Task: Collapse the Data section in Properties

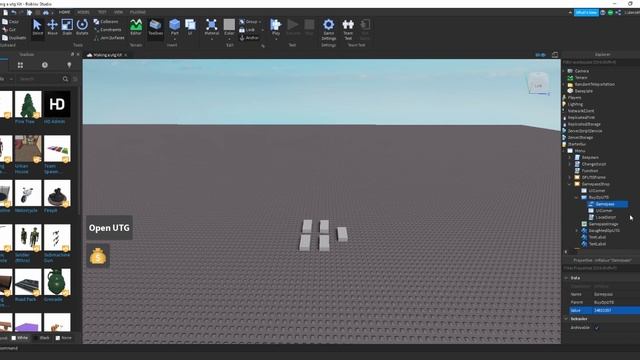Action: 567,278
